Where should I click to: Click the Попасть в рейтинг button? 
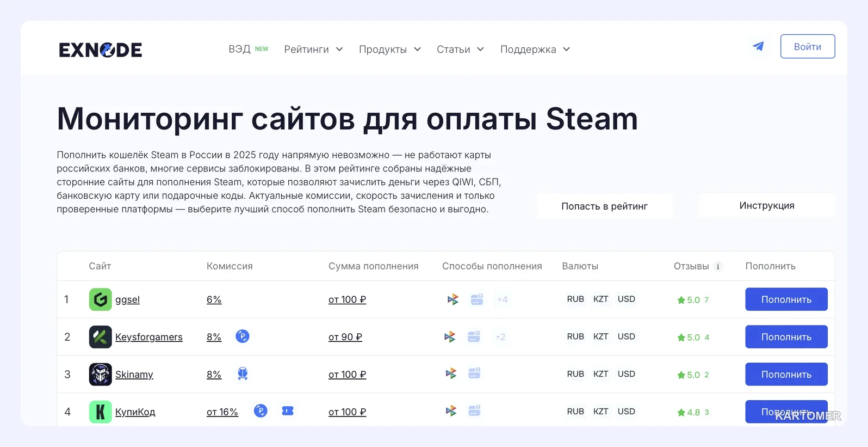pyautogui.click(x=605, y=206)
